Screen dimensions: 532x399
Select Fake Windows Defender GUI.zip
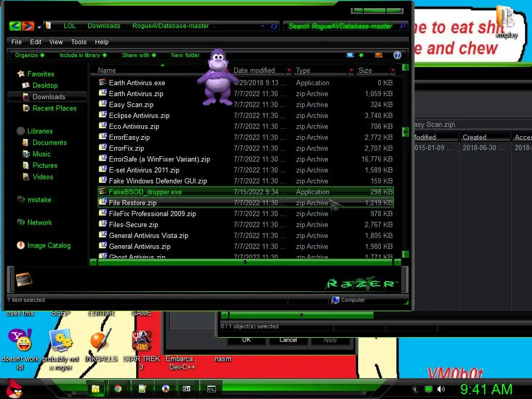click(x=158, y=181)
